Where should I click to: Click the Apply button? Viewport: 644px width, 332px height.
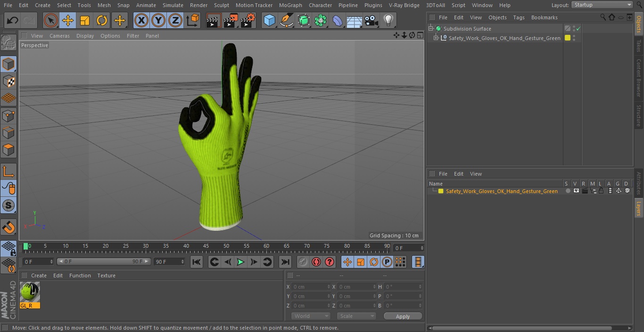click(x=403, y=316)
